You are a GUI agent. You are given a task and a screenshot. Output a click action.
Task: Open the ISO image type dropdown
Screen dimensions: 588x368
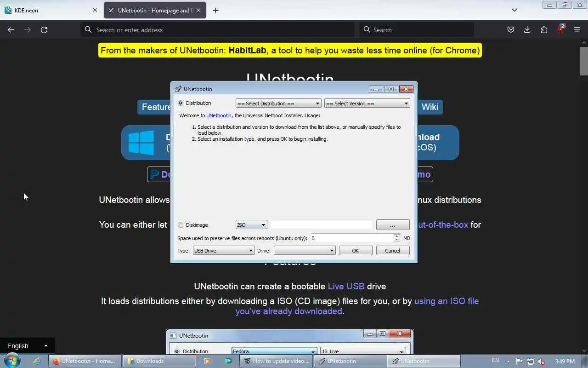pyautogui.click(x=251, y=225)
